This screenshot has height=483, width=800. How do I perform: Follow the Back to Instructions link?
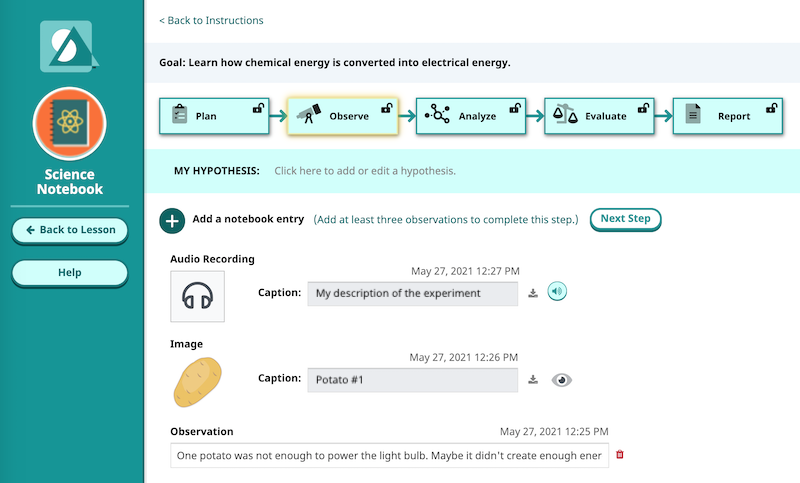pos(211,20)
